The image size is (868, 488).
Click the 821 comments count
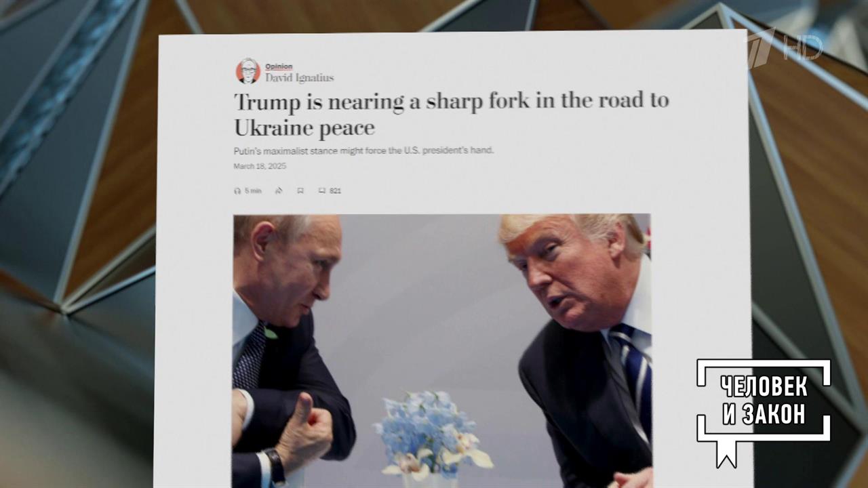pos(335,191)
